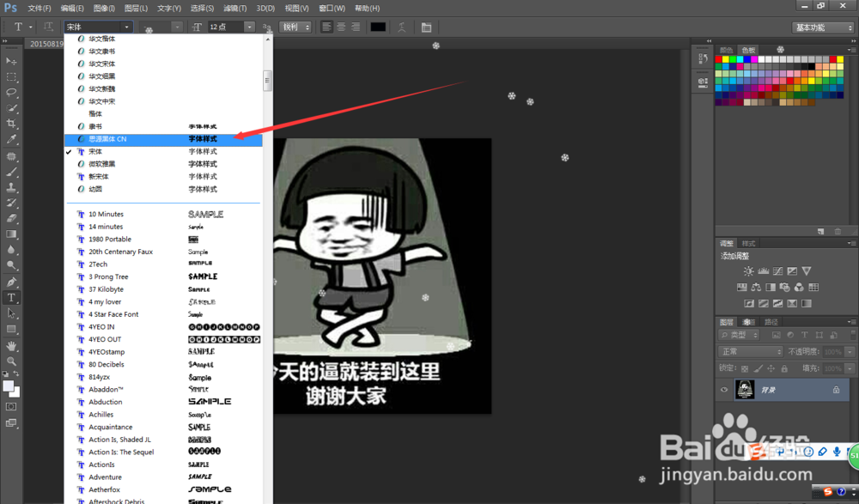859x504 pixels.
Task: Click the text color swatch in options bar
Action: pos(378,27)
